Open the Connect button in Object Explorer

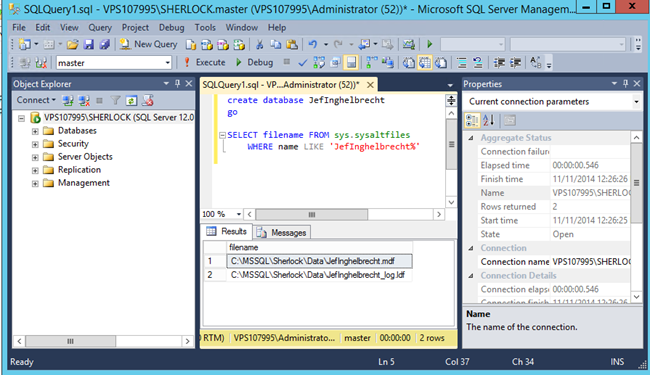coord(36,100)
